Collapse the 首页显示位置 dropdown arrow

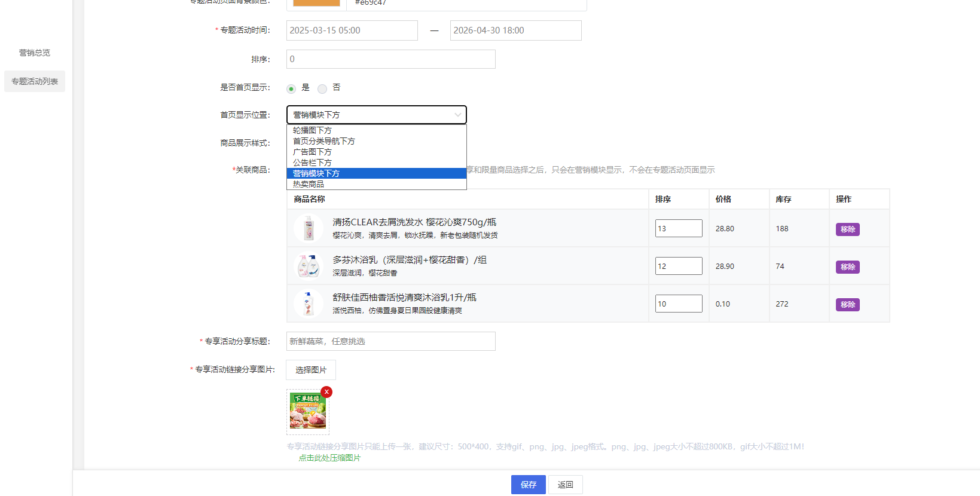pyautogui.click(x=457, y=115)
